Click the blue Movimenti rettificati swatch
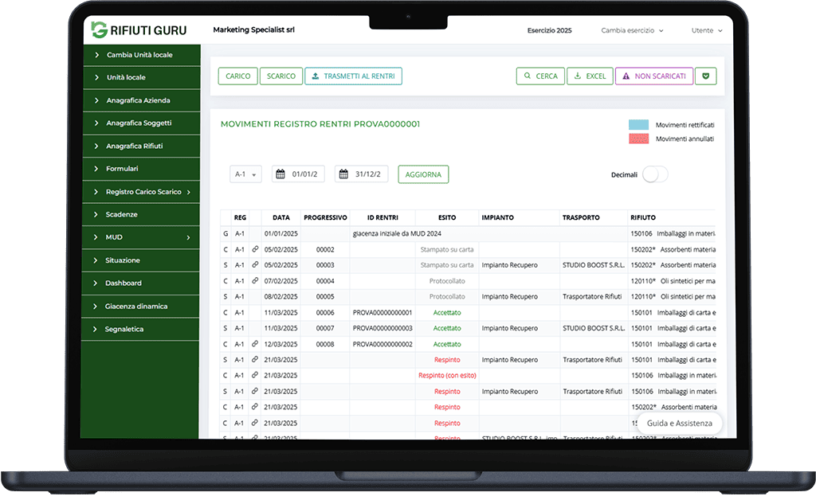 638,125
